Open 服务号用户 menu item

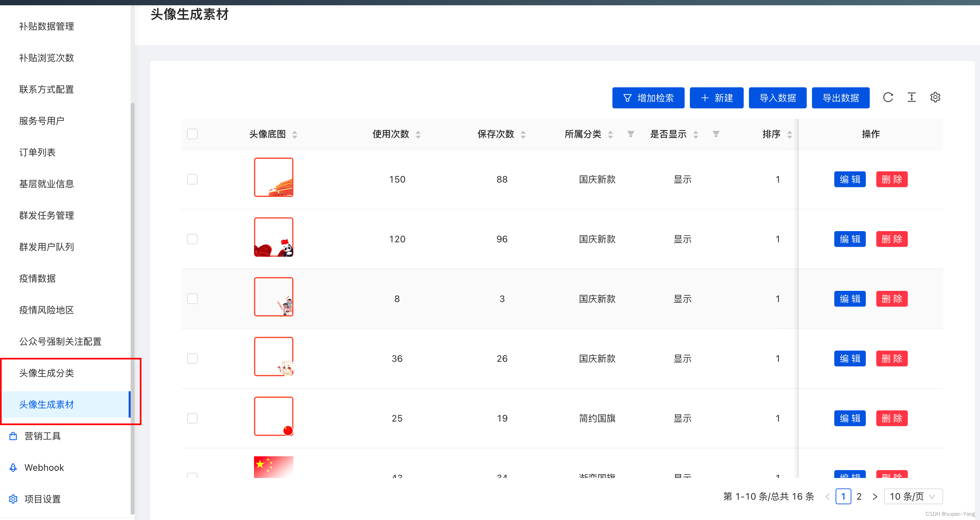tap(41, 121)
